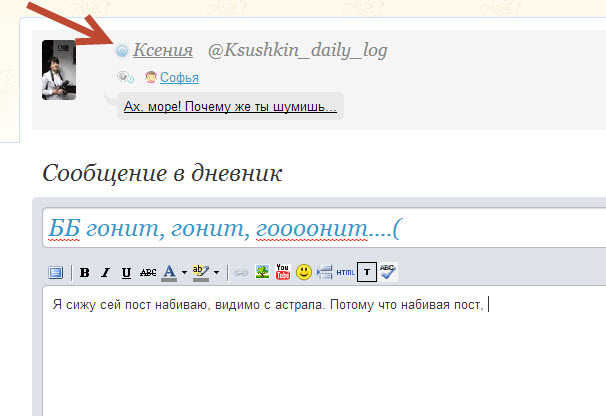Switch to HTML source editing
Viewport: 606px width, 416px height.
(x=345, y=272)
